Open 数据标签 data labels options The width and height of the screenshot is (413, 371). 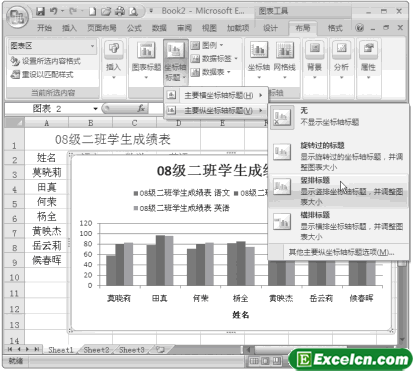[x=214, y=59]
